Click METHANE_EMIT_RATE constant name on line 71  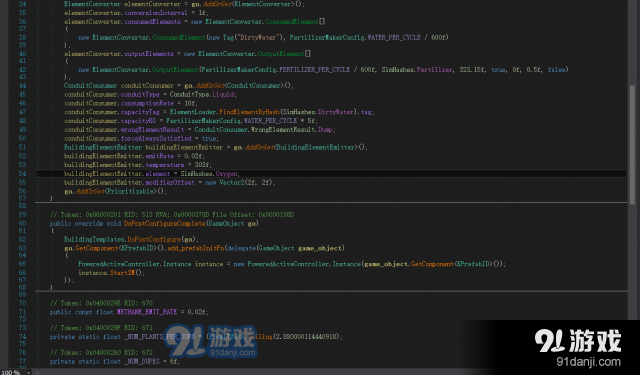(x=147, y=312)
